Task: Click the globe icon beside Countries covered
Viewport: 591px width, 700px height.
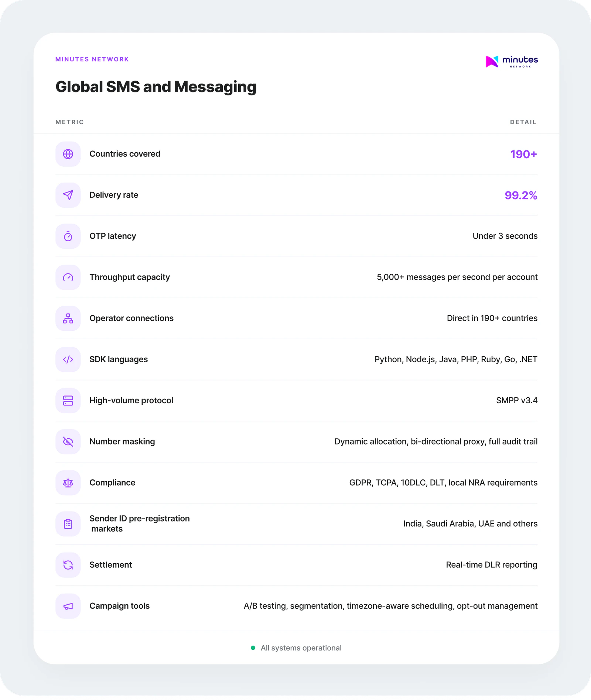Action: pos(68,154)
